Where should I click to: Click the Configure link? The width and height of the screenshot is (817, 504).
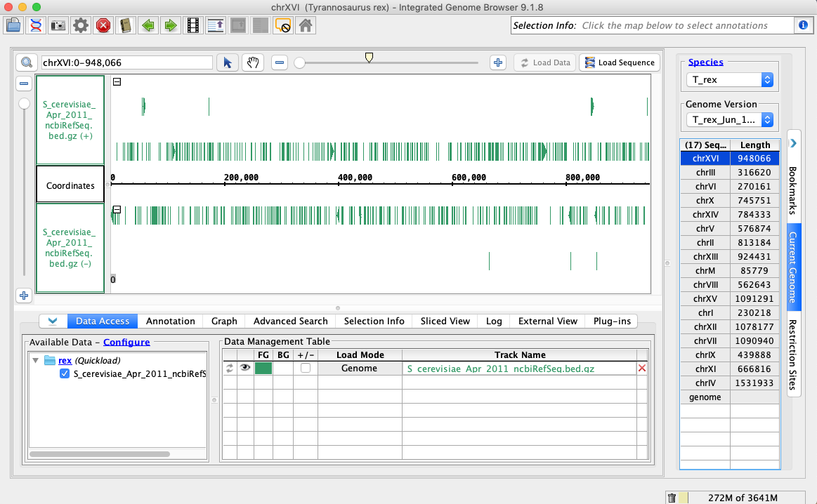(126, 342)
